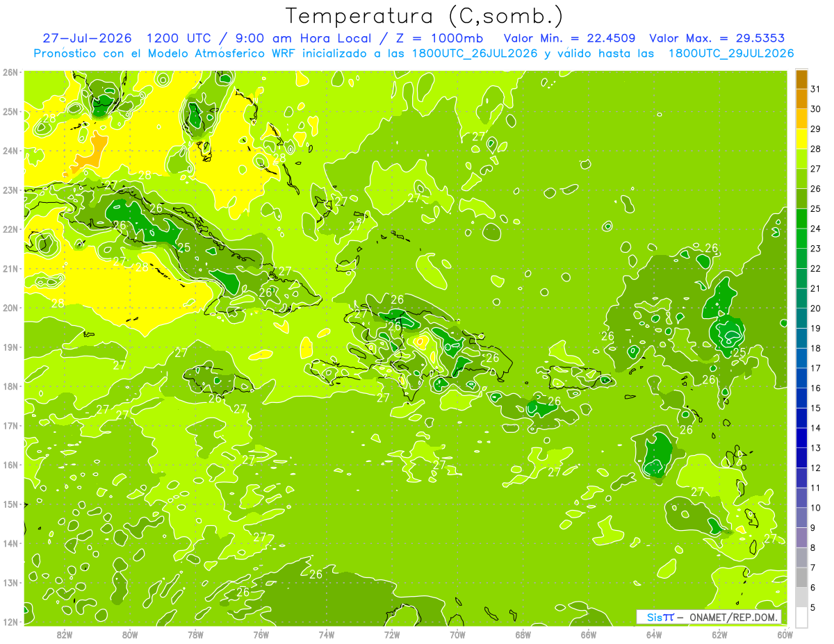The height and width of the screenshot is (644, 834).
Task: Click the '1200 UTC' time label
Action: click(179, 38)
